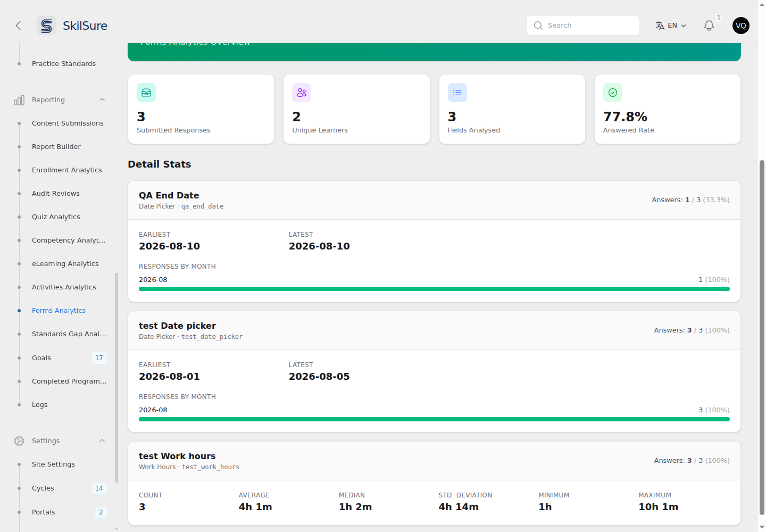Open the VQ user avatar menu
766x532 pixels.
click(x=740, y=26)
